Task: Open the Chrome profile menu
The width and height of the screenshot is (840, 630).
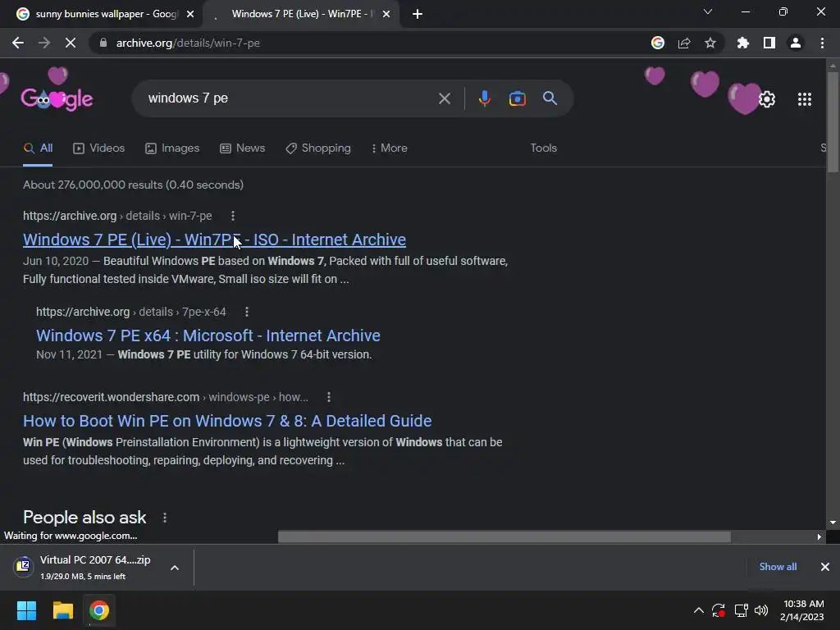Action: (796, 43)
